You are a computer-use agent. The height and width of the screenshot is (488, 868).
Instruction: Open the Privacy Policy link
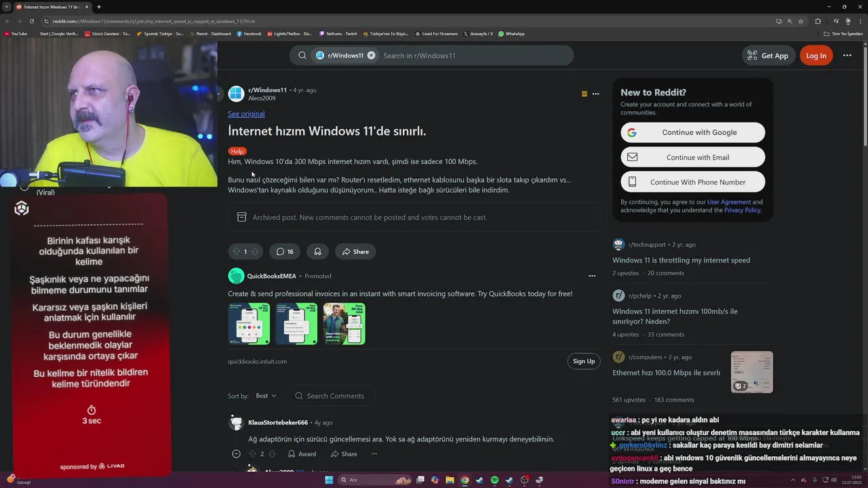(743, 210)
